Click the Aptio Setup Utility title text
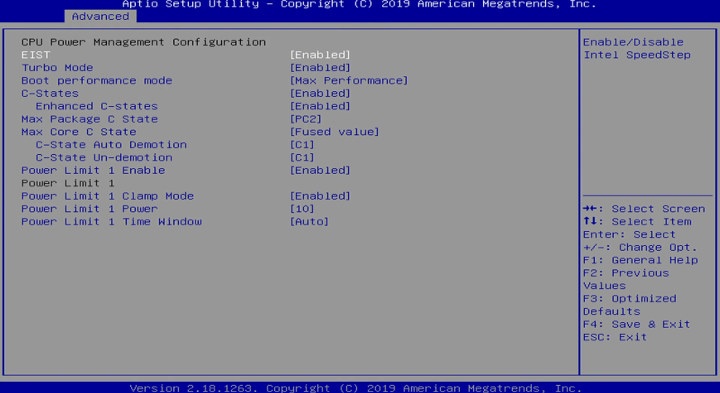The width and height of the screenshot is (720, 393). 359,5
